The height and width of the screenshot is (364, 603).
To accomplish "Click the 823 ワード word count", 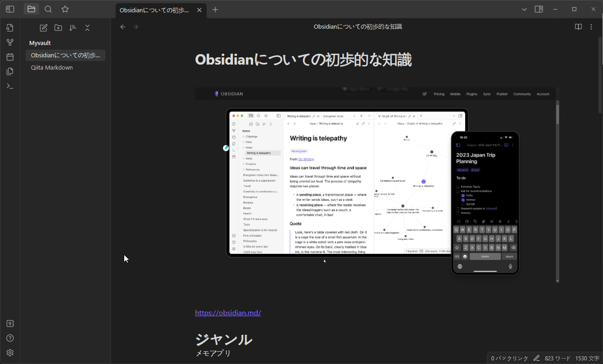I will click(x=557, y=359).
